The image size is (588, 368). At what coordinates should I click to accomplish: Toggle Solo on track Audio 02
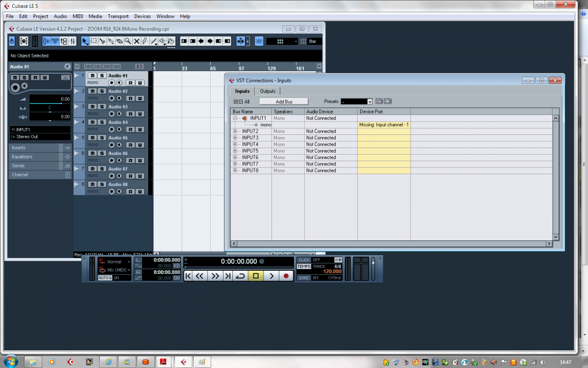pyautogui.click(x=101, y=91)
